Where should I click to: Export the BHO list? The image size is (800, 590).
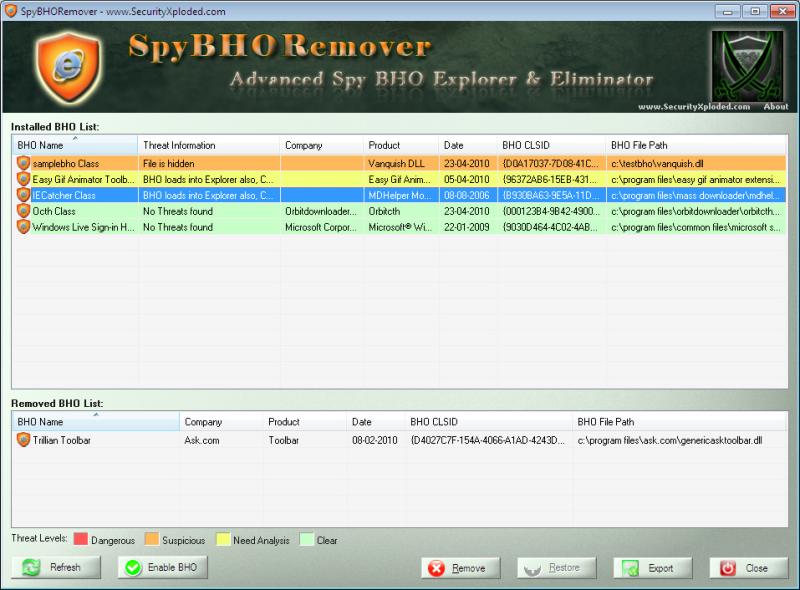653,568
